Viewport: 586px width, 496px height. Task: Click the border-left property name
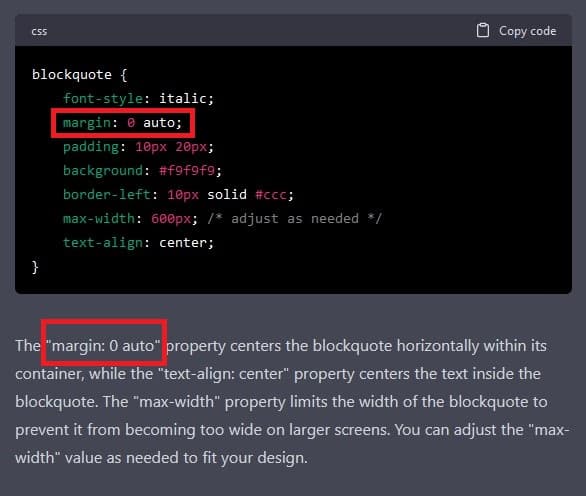tap(107, 195)
